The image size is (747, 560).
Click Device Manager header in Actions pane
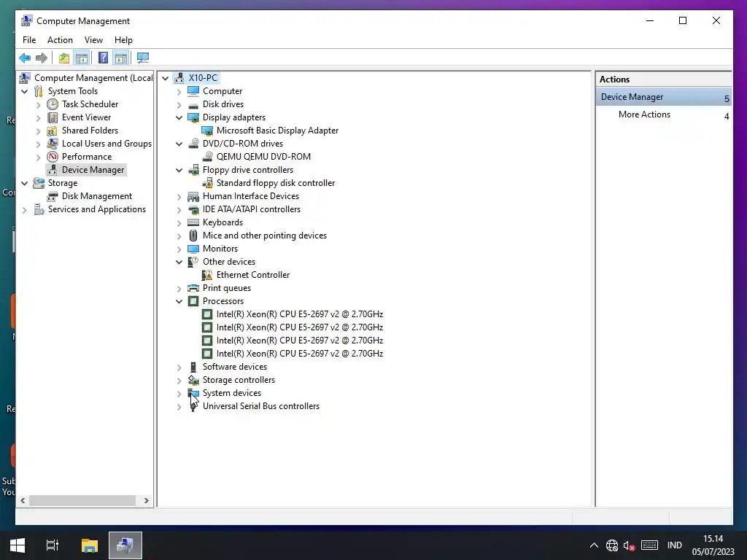coord(664,97)
